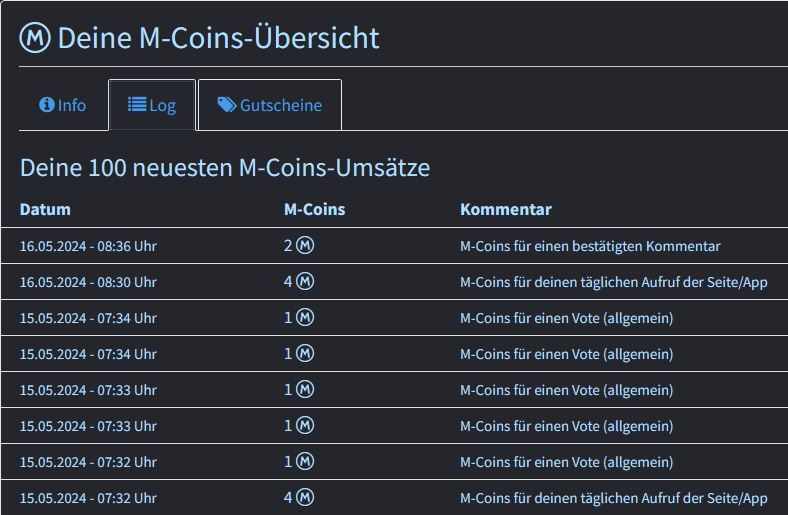Click 'Deine 100 neuesten M-Coins-Umsätze' heading
788x515 pixels.
(x=225, y=167)
